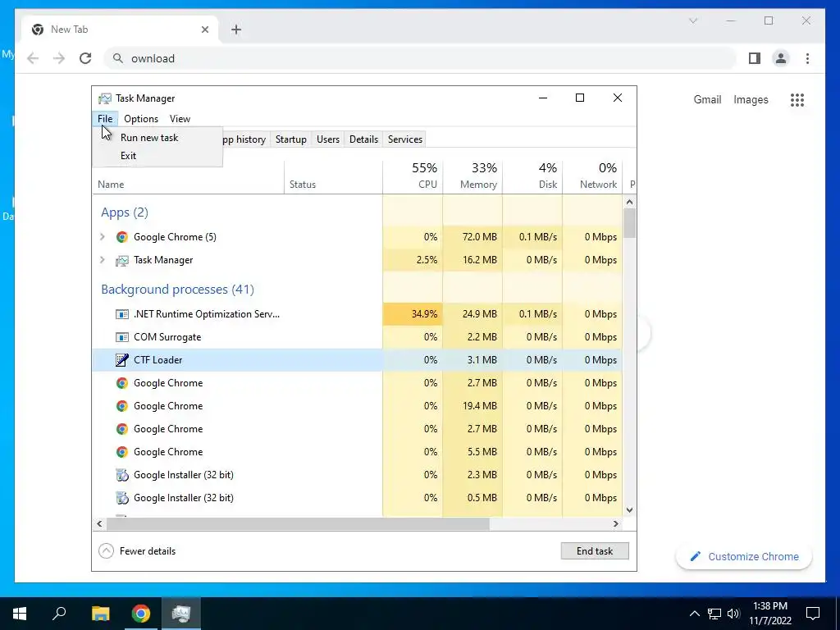Click the vertical scrollbar down arrow
Image resolution: width=840 pixels, height=630 pixels.
629,510
